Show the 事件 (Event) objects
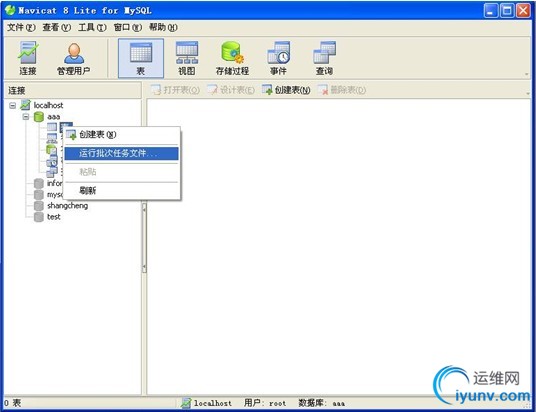 tap(278, 58)
